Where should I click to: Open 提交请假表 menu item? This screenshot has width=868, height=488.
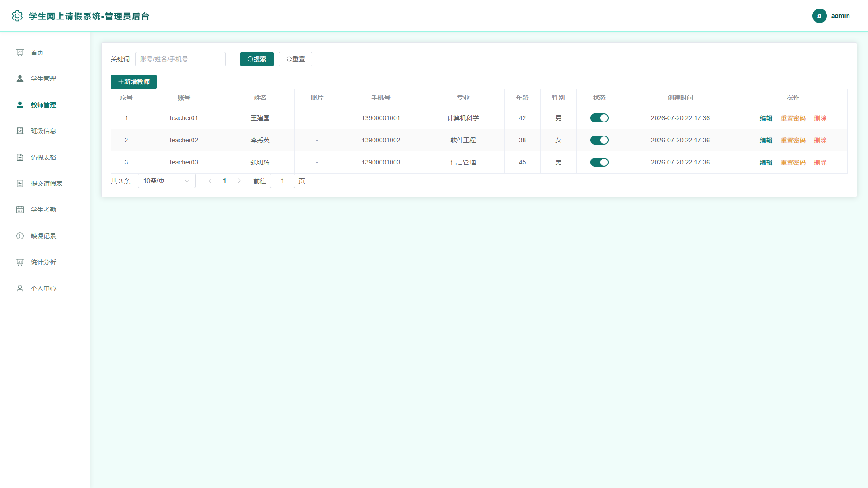click(45, 183)
